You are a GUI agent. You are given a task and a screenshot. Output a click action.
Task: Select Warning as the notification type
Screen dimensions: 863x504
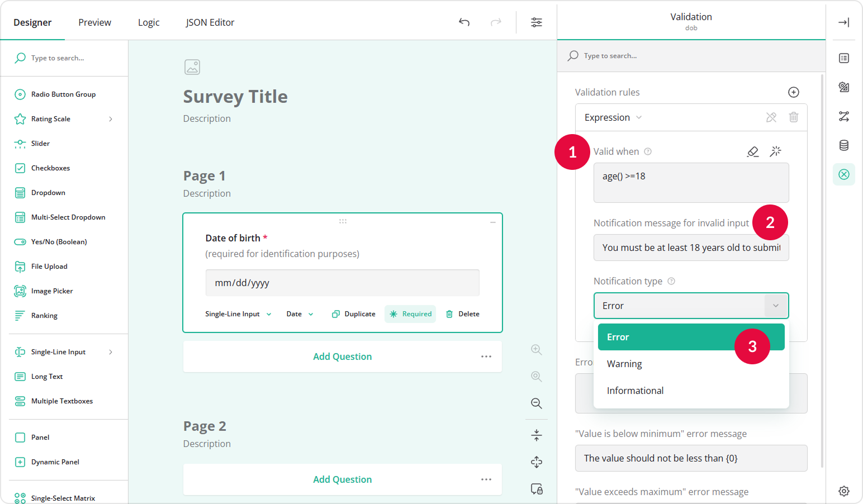tap(624, 363)
